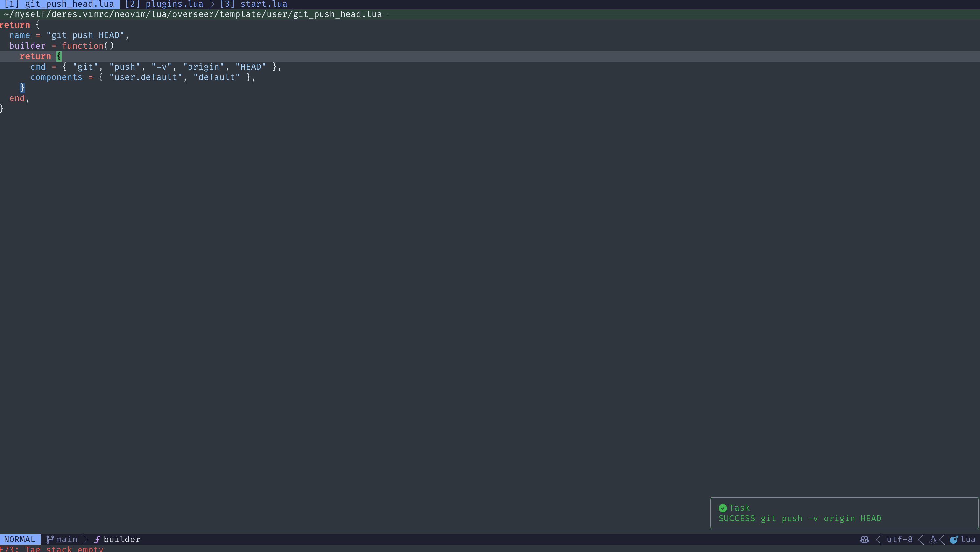Viewport: 980px width, 552px height.
Task: Select the Lua moon icon in statusline
Action: [x=954, y=540]
